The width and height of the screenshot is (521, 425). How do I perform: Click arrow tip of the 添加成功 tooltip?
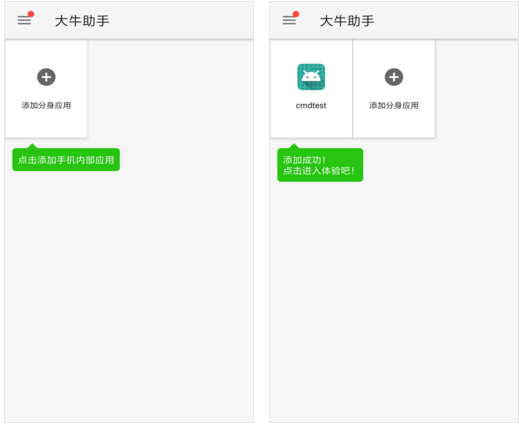[x=294, y=146]
